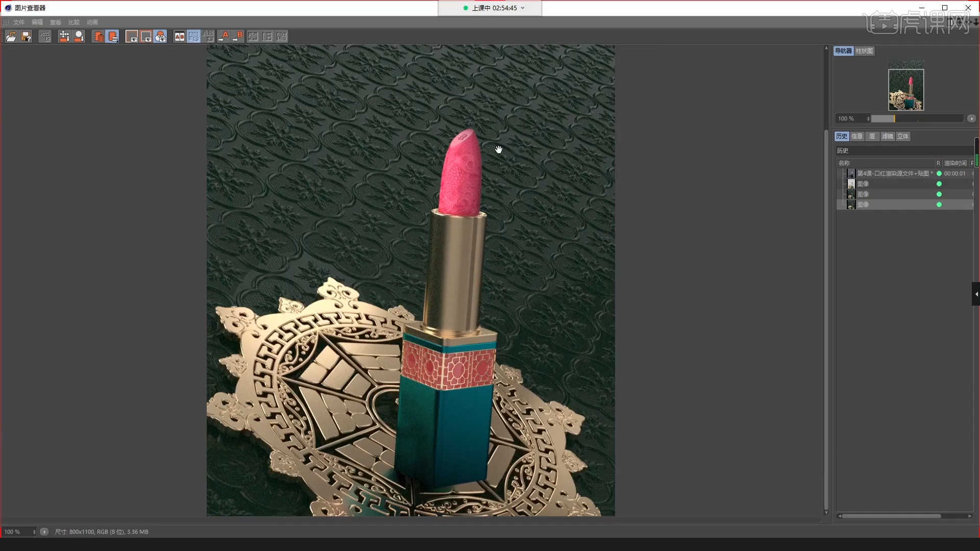
Task: Select the second history row 图像
Action: click(905, 184)
